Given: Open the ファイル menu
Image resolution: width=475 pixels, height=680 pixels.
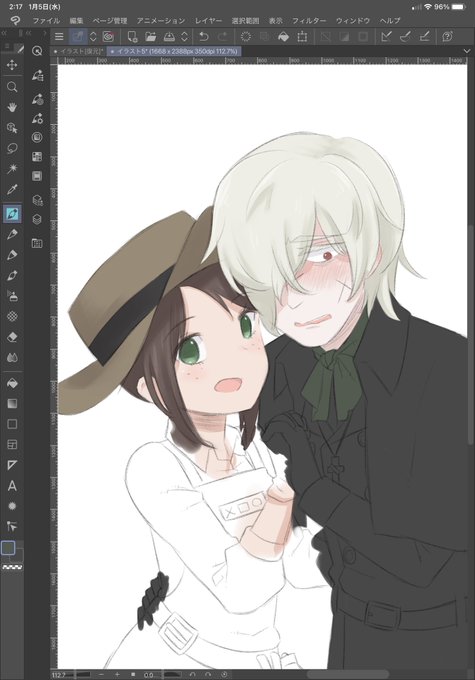Looking at the screenshot, I should (x=46, y=20).
